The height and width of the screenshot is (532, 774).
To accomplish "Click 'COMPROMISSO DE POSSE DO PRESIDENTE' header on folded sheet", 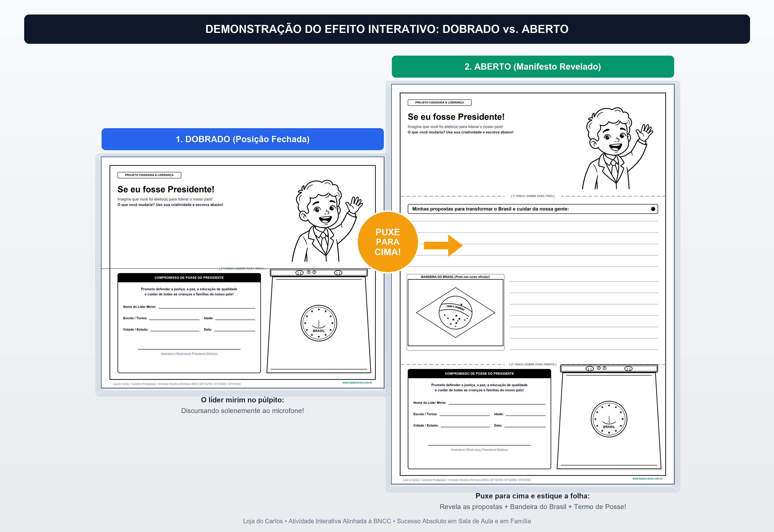I will [x=189, y=278].
